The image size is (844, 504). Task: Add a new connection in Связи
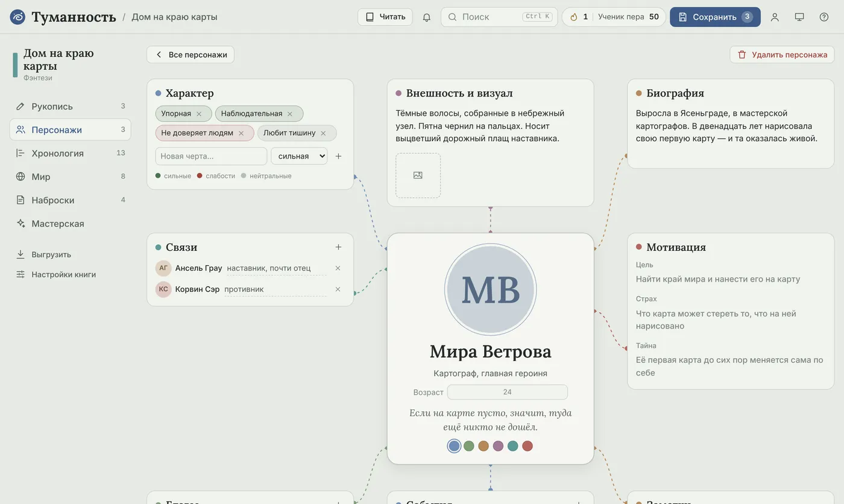click(x=338, y=247)
